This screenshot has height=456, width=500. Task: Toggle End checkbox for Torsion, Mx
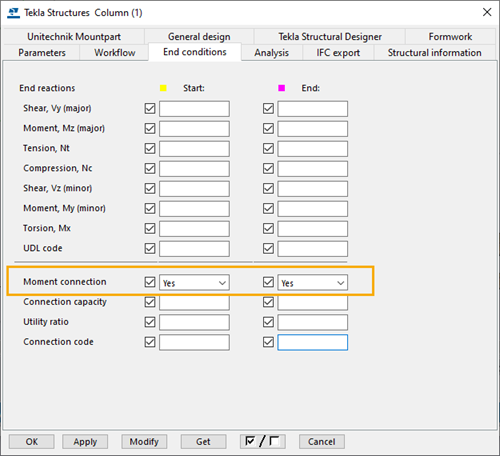268,228
